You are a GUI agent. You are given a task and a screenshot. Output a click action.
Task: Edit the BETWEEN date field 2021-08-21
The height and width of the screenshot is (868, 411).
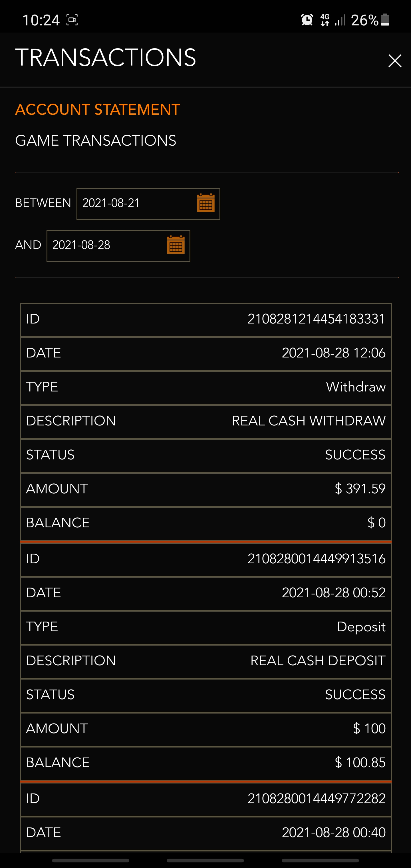click(x=135, y=204)
